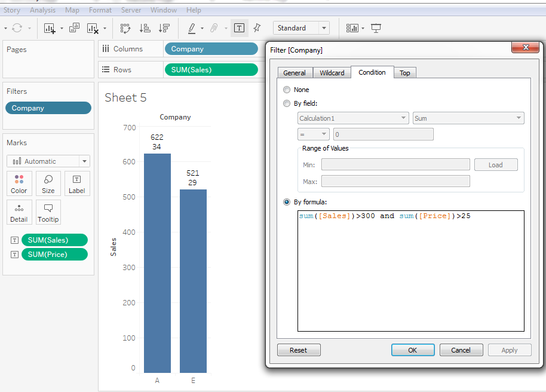Screen dimensions: 546x392
Task: Click the condition value input field
Action: [384, 134]
